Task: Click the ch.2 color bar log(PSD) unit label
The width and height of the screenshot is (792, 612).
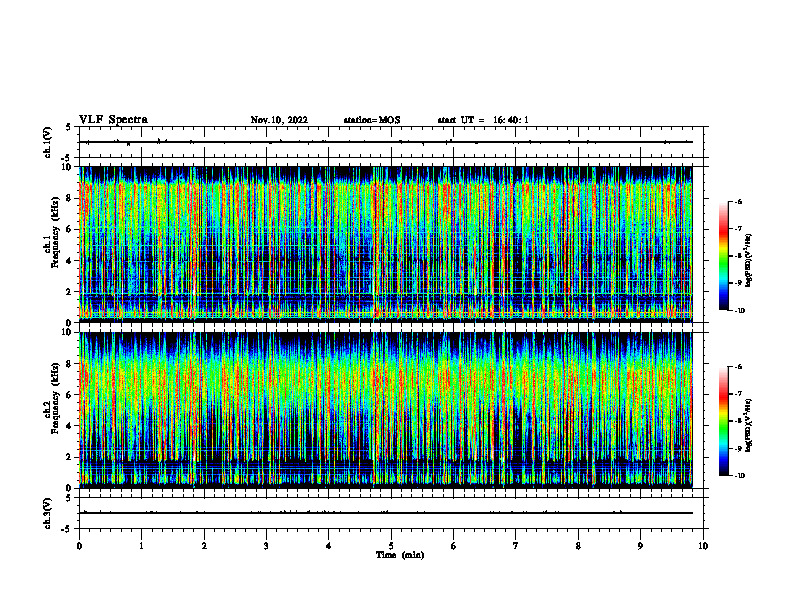Action: [749, 426]
